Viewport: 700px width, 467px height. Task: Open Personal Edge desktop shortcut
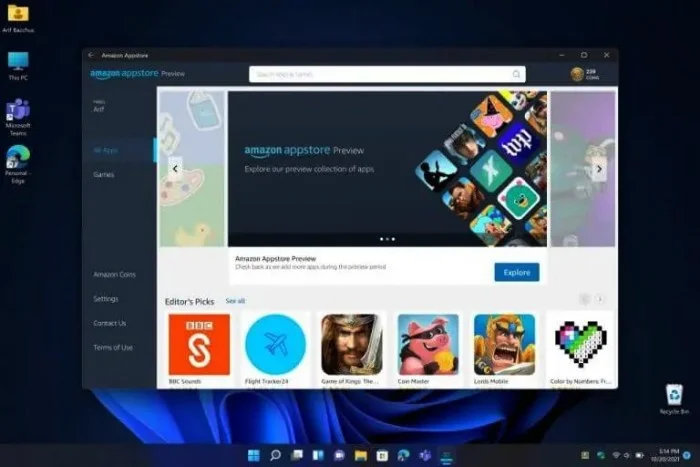pyautogui.click(x=18, y=164)
